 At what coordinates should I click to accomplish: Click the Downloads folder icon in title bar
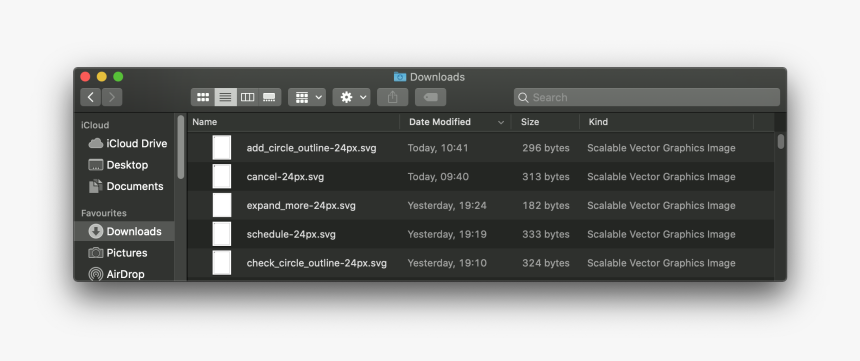(400, 77)
